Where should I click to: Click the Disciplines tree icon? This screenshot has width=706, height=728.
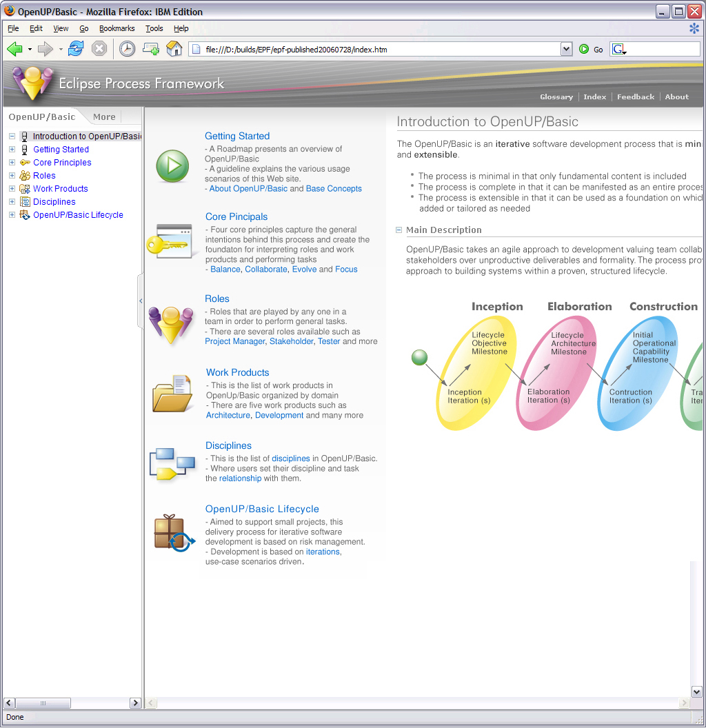[25, 201]
